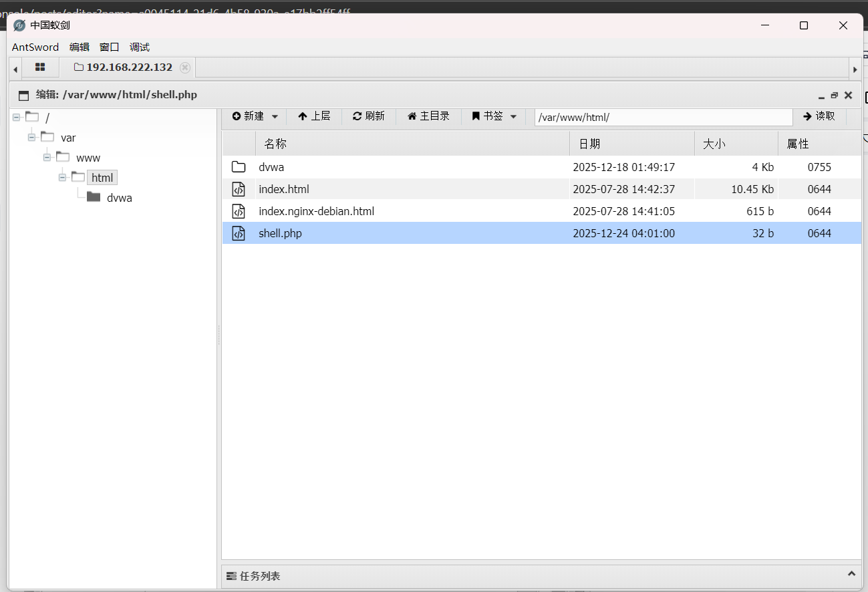This screenshot has height=592, width=868.
Task: Open the 书签 bookmarks dropdown
Action: (x=494, y=116)
